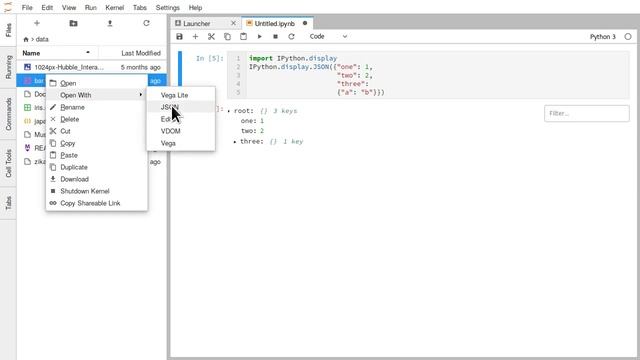Choose Rename in the context menu
The width and height of the screenshot is (640, 360).
(97, 107)
